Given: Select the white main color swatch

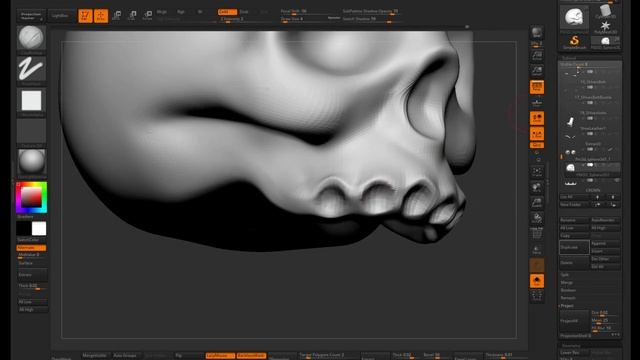Looking at the screenshot, I should click(x=39, y=229).
